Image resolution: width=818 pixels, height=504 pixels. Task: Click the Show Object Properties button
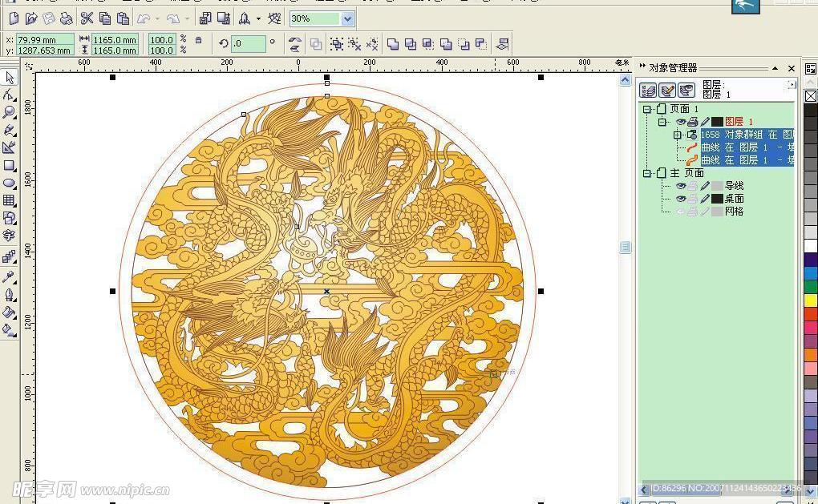[x=649, y=91]
